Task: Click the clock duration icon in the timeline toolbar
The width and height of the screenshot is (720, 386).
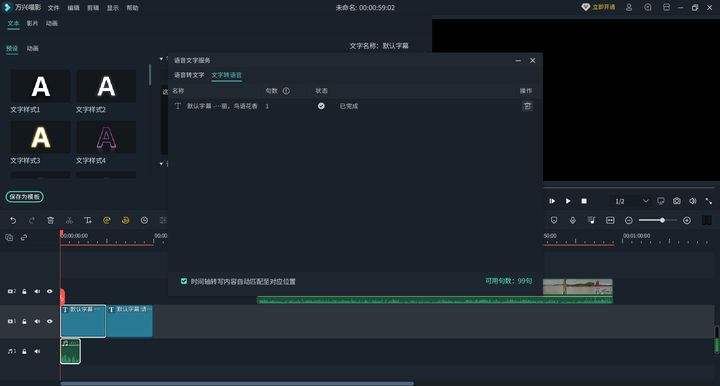Action: (144, 220)
